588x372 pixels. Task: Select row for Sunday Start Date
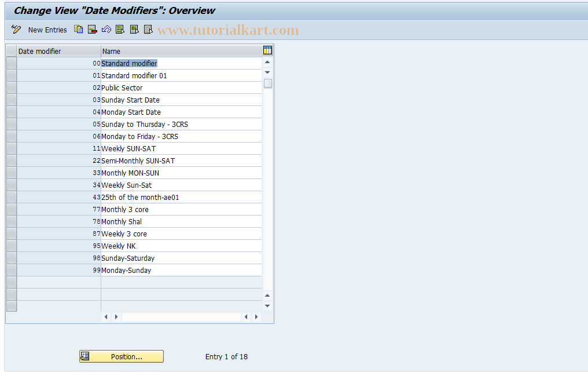coord(12,100)
